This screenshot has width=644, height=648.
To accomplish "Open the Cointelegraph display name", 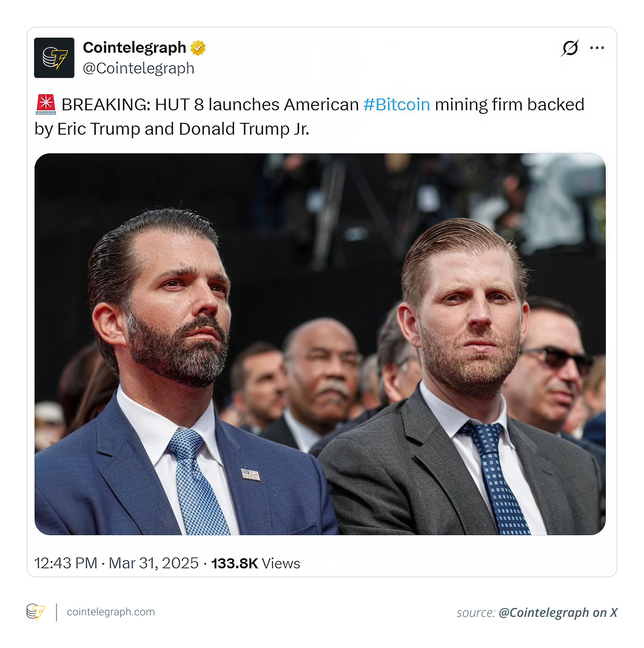I will pos(134,48).
